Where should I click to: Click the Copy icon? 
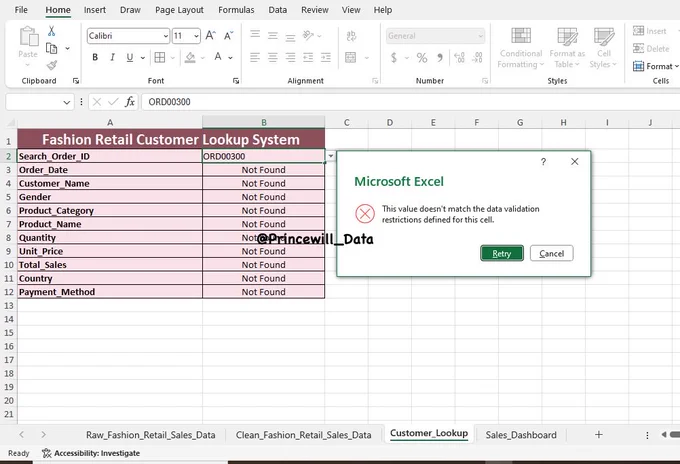coord(52,49)
